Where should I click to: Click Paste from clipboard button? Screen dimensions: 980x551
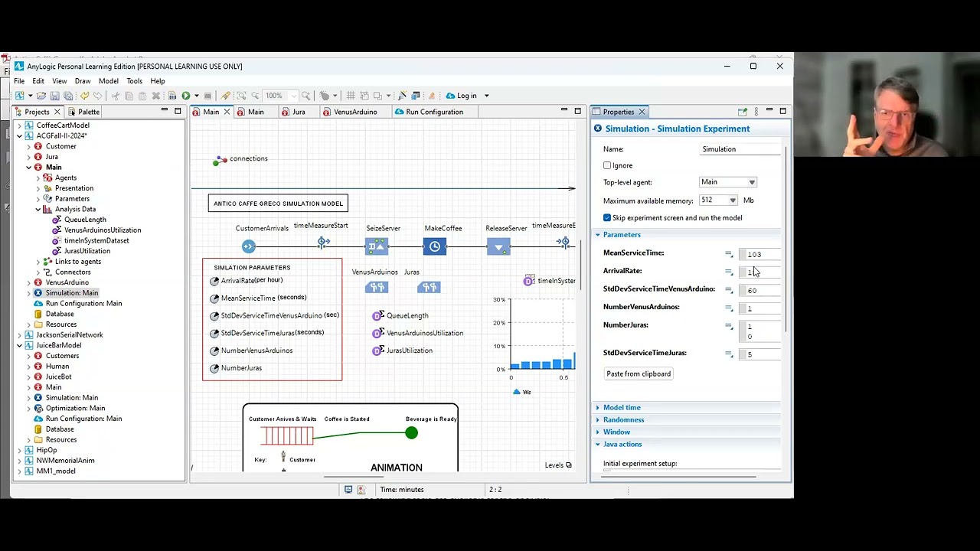(639, 374)
